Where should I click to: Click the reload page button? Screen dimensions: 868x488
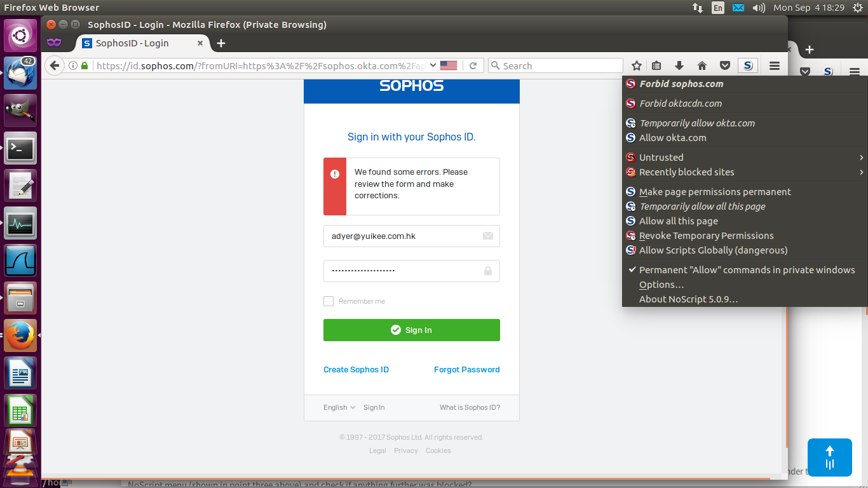(473, 65)
